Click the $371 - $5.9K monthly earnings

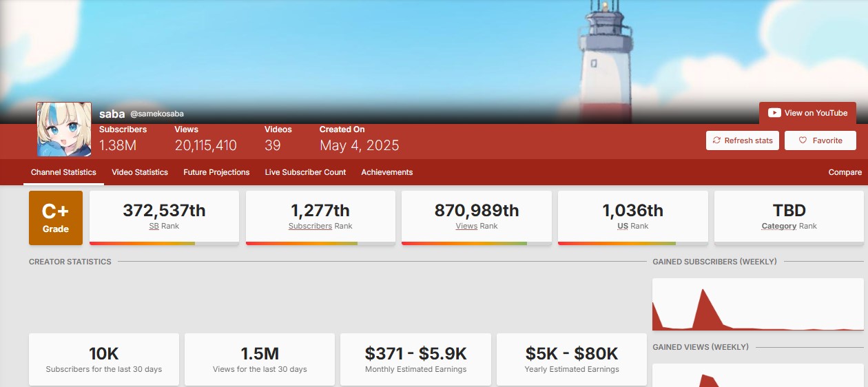point(416,354)
